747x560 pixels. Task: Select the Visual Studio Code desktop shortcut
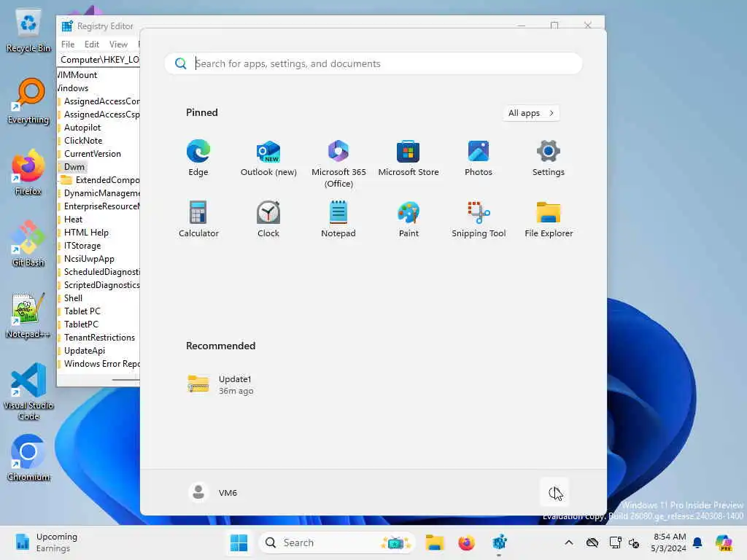pos(28,392)
